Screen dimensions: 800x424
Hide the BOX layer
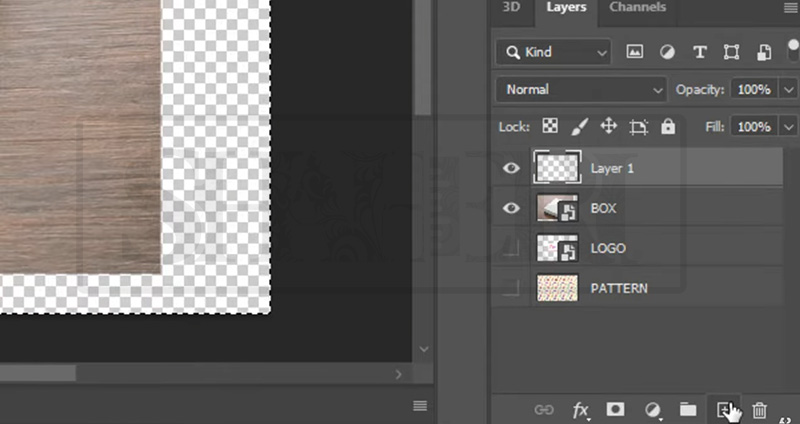point(511,208)
